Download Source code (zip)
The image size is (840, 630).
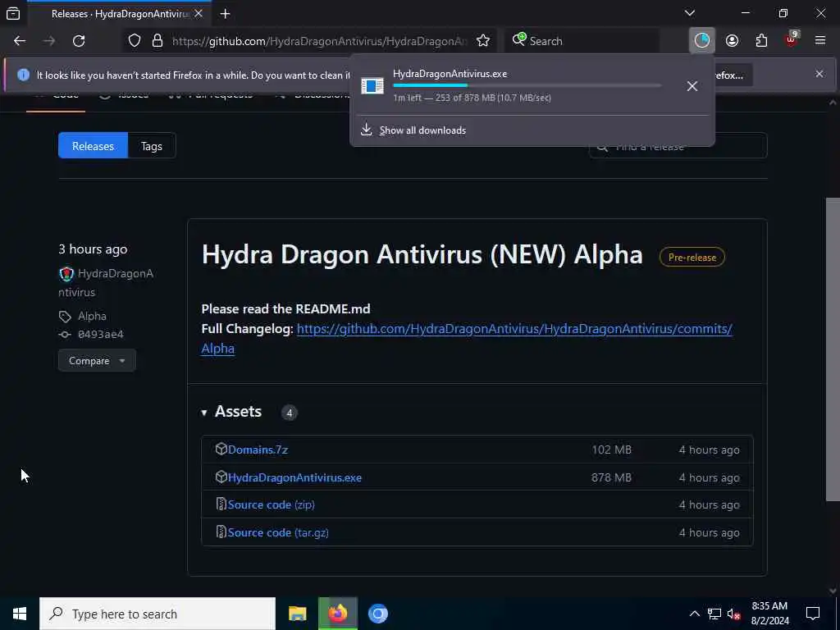[271, 504]
